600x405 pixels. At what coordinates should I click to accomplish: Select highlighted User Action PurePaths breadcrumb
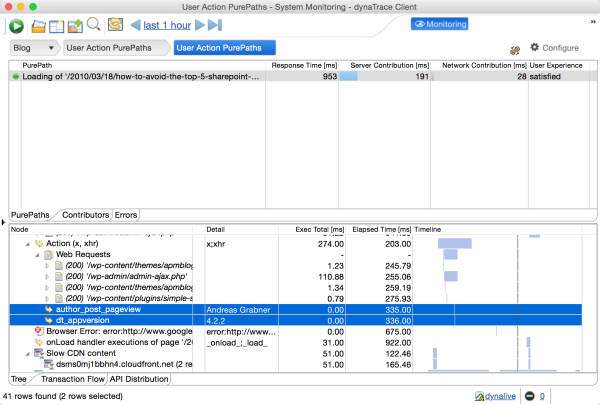(x=225, y=48)
